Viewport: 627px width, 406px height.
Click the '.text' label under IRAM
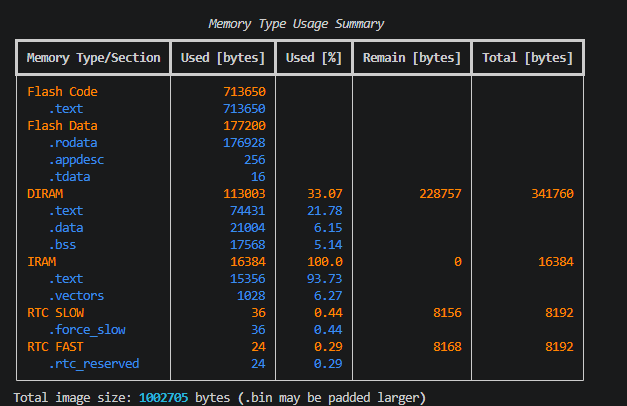(x=66, y=279)
